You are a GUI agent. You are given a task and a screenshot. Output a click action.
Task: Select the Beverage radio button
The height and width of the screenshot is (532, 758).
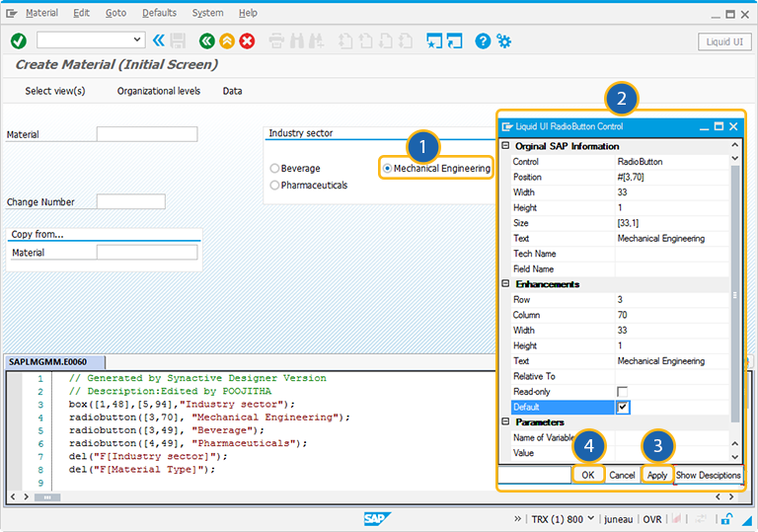click(274, 169)
